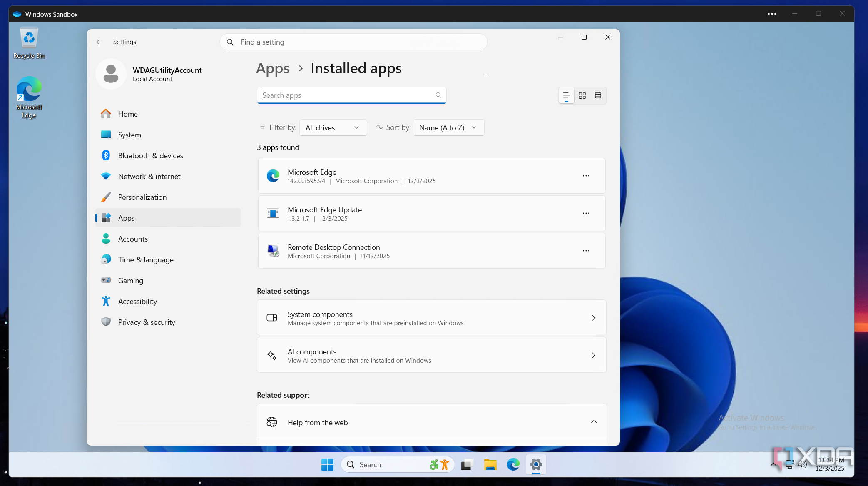Collapse the Help from the web section
The height and width of the screenshot is (486, 868).
(x=594, y=422)
